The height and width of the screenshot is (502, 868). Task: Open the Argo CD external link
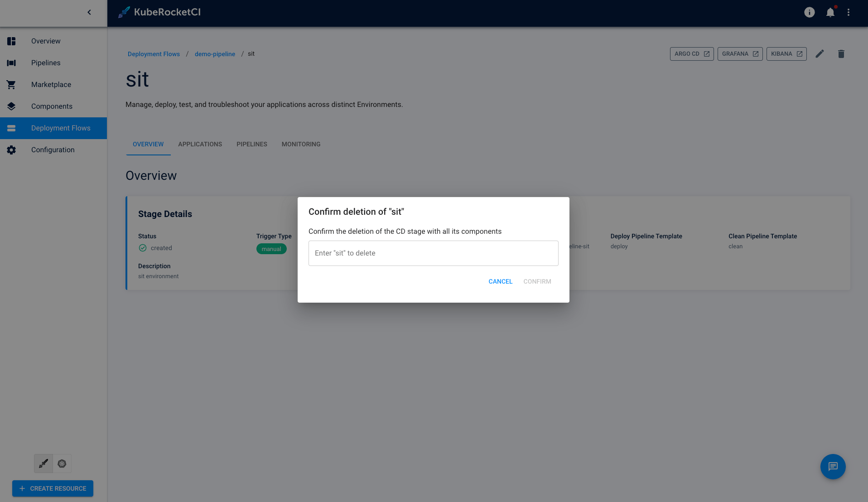(691, 54)
